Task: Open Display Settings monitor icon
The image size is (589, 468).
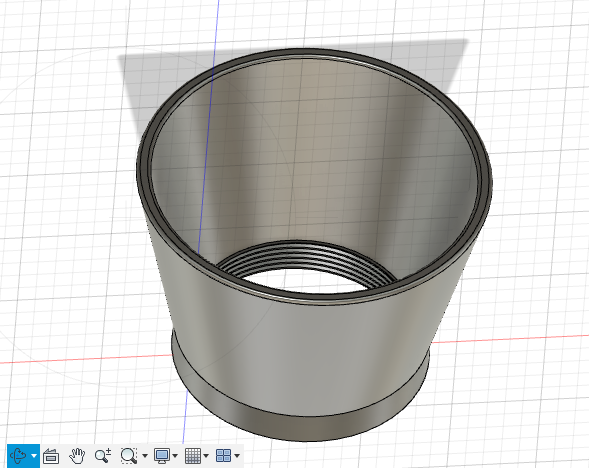Action: (162, 456)
